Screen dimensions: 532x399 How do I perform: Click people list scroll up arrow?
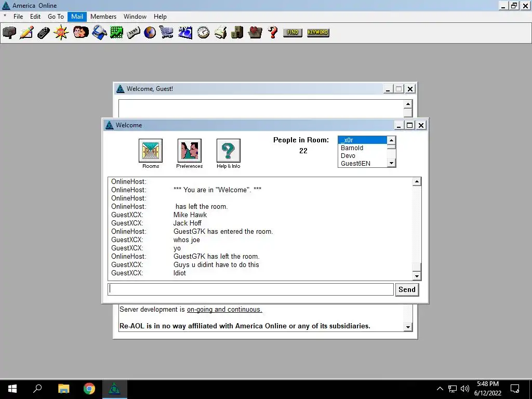(x=391, y=140)
